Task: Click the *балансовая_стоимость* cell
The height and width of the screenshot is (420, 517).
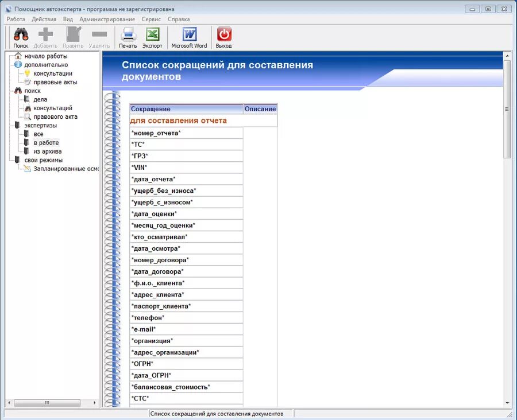Action: 186,387
